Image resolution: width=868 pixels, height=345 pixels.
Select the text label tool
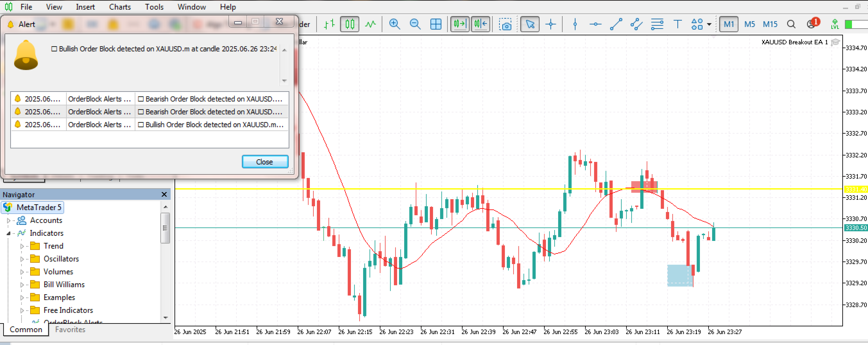pyautogui.click(x=677, y=24)
